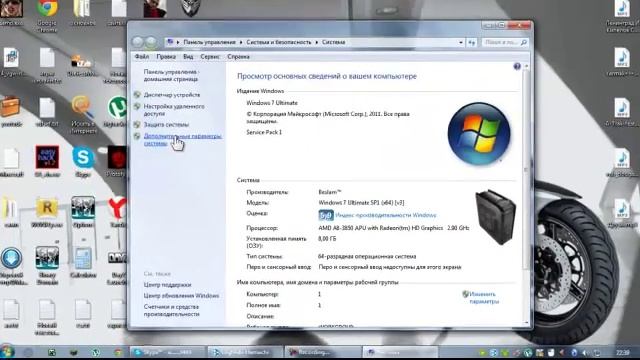The height and width of the screenshot is (360, 640).
Task: Select the yellow R folder desktop icon
Action: pos(47,212)
